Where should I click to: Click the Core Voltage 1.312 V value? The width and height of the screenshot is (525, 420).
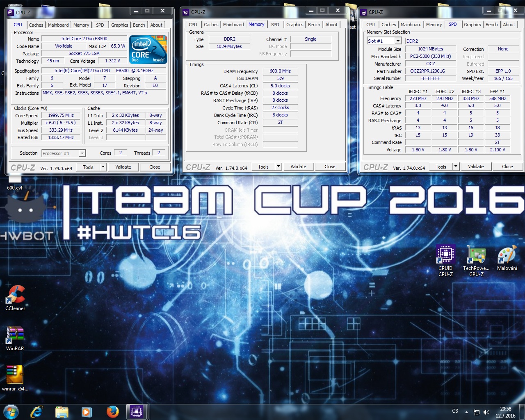pos(112,61)
